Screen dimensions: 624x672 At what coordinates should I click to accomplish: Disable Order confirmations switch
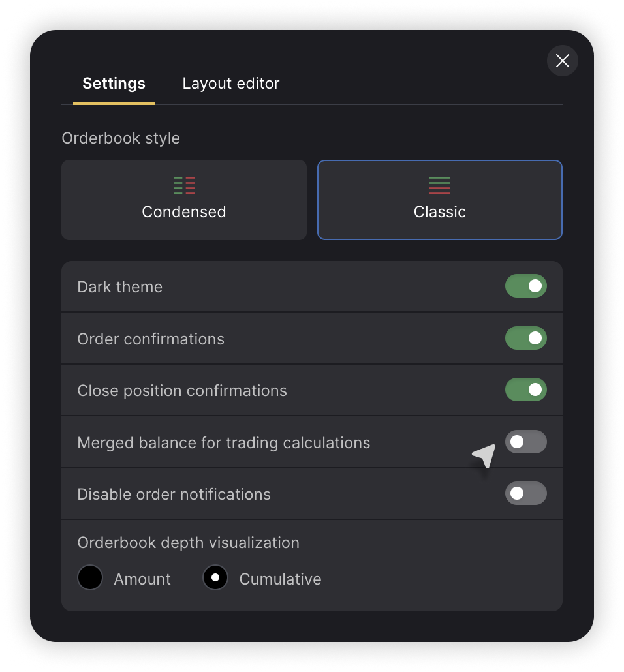click(526, 338)
